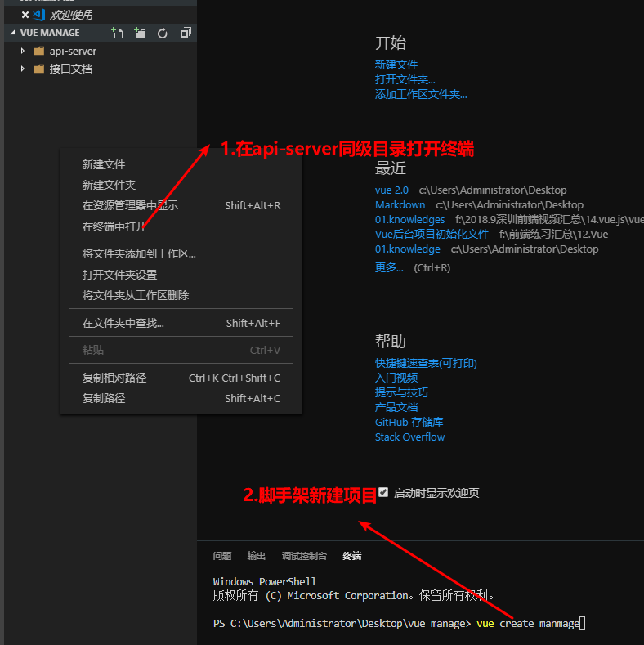This screenshot has height=645, width=644.
Task: Expand the api-server folder arrow
Action: pyautogui.click(x=23, y=51)
